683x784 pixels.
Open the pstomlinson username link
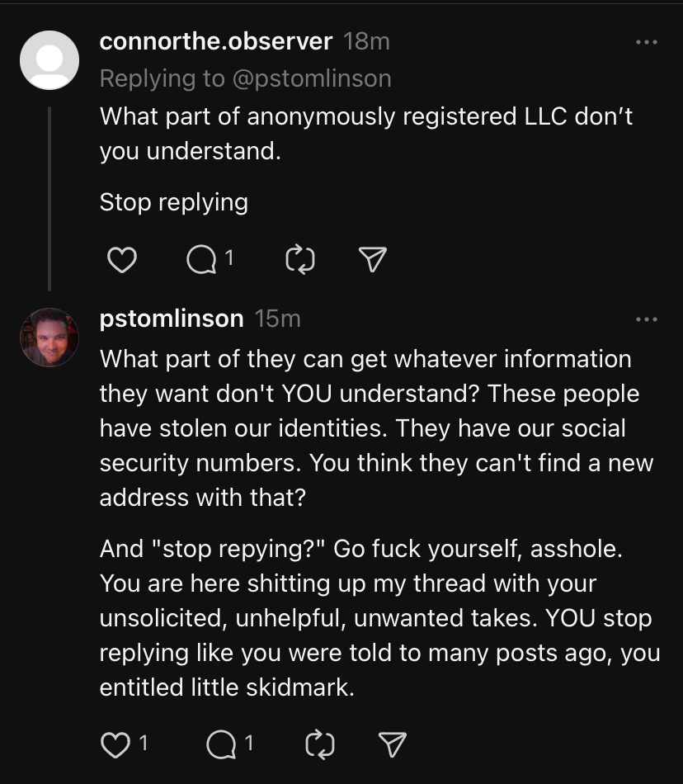(172, 319)
